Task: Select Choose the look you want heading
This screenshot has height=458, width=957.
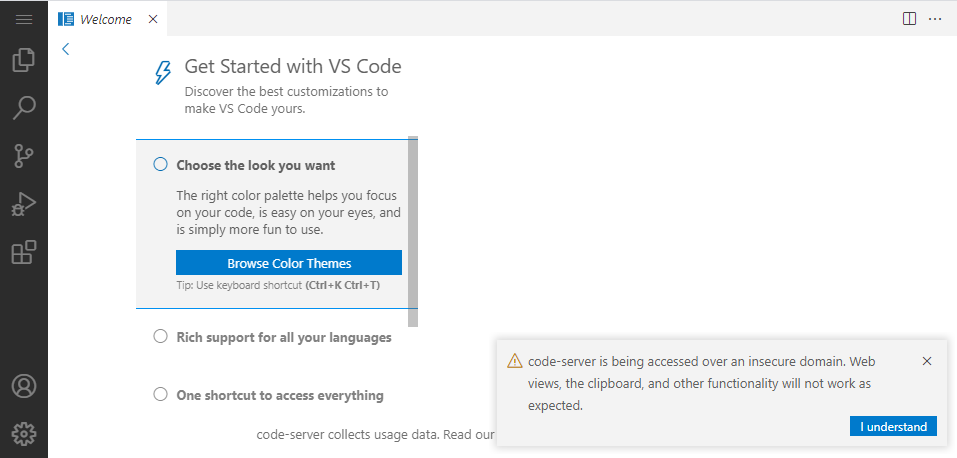Action: (256, 165)
